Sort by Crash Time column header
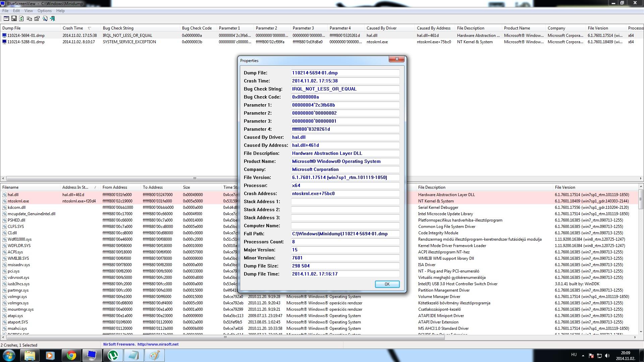Screen dimensions: 644x362 [80, 28]
